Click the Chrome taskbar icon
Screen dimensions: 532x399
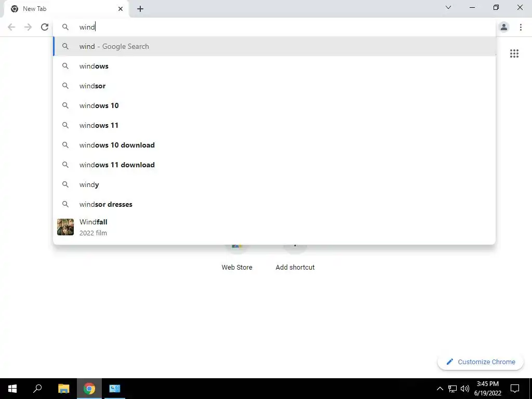tap(89, 389)
